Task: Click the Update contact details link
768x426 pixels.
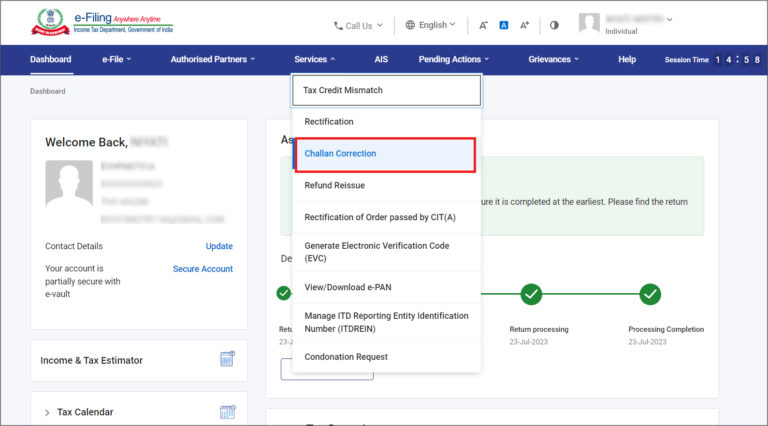Action: [x=219, y=246]
